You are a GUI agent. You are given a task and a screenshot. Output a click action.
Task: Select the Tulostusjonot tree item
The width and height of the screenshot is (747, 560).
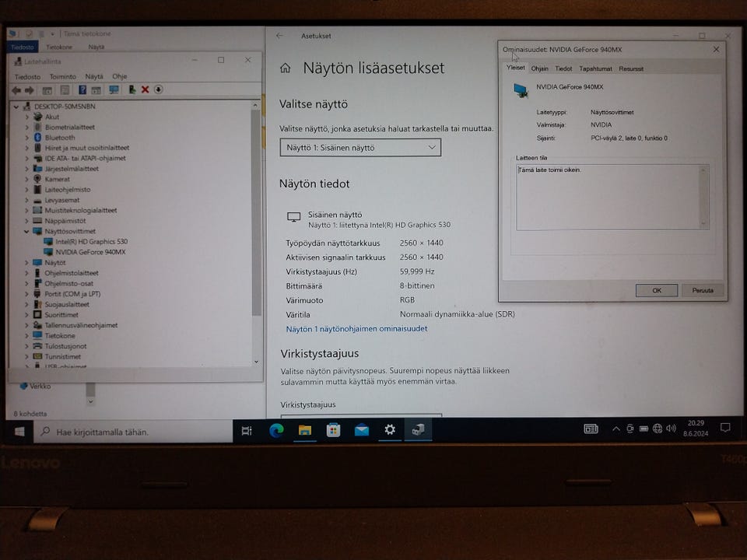[65, 346]
